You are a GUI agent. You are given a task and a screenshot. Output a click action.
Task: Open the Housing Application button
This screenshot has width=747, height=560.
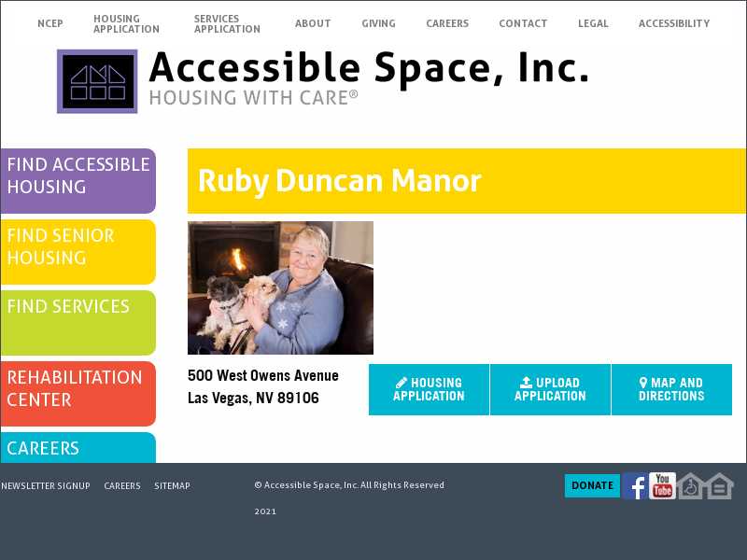[x=429, y=389]
